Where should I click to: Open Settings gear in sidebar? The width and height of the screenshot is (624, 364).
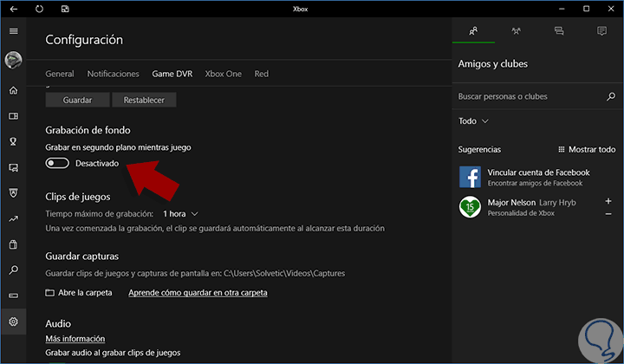coord(14,322)
